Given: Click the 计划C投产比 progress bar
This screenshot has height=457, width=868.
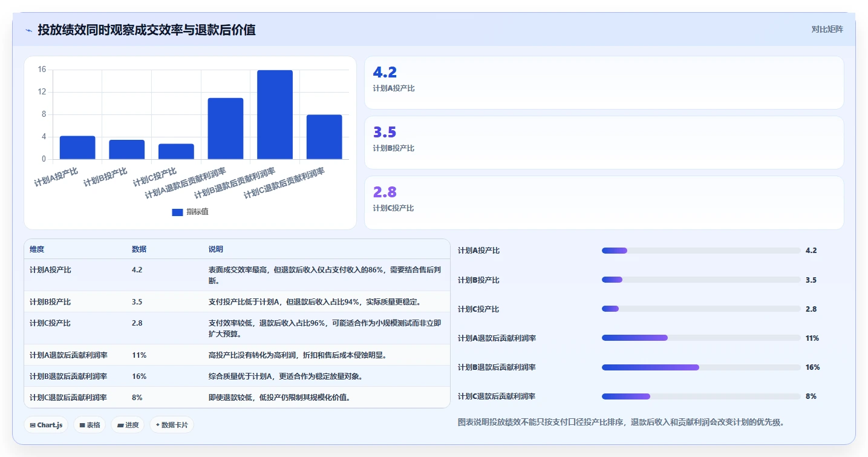Looking at the screenshot, I should tap(701, 309).
